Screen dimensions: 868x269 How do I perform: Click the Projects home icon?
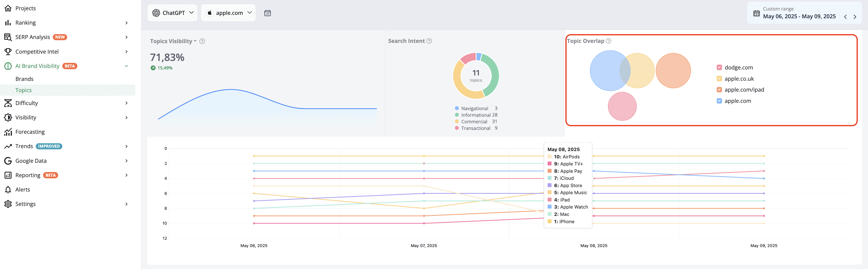pos(8,8)
